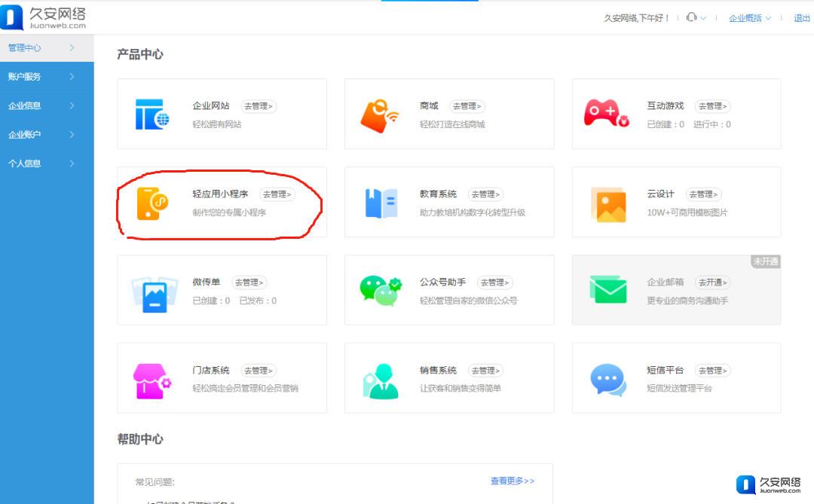Click the text 轻松搞定会员管理和会员营销
Screen dimensions: 814x504
pyautogui.click(x=245, y=388)
